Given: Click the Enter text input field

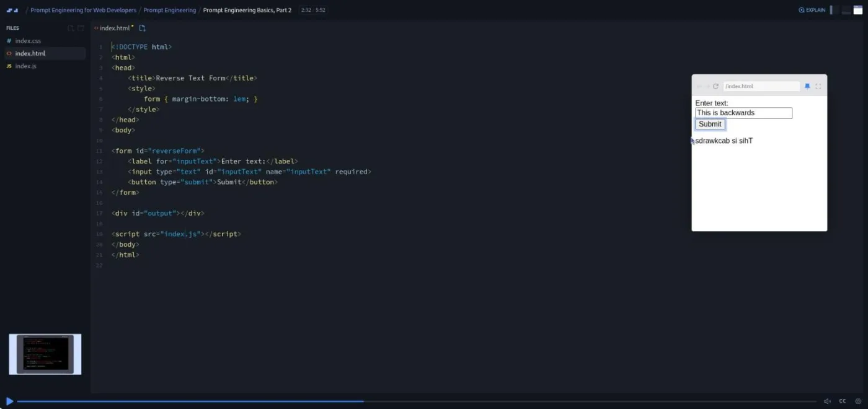Looking at the screenshot, I should 743,113.
